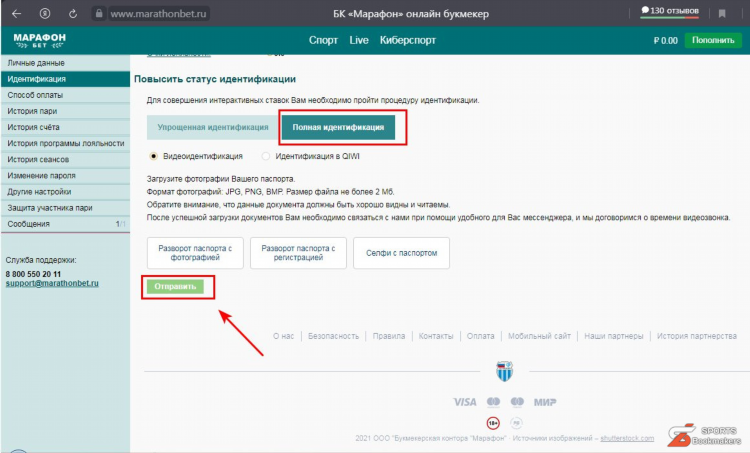Click the Отправить submit button
Image resolution: width=750 pixels, height=453 pixels.
point(175,287)
